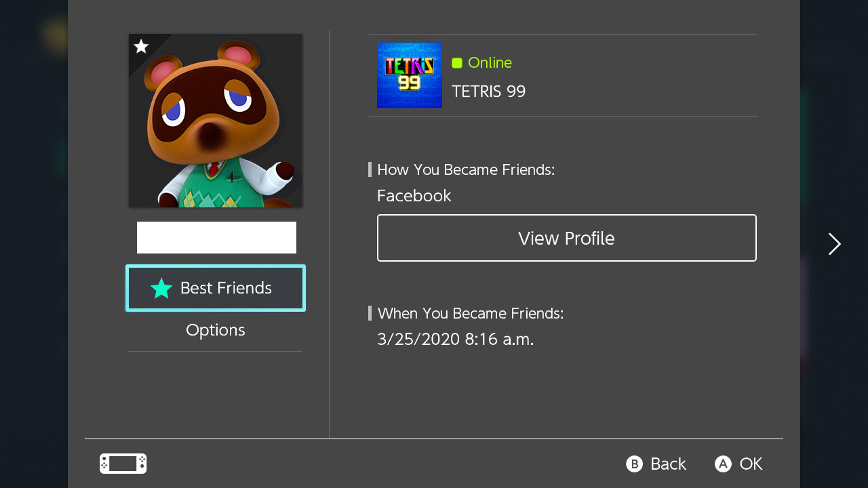Click the Facebook friend source text
The image size is (868, 488).
click(x=414, y=196)
